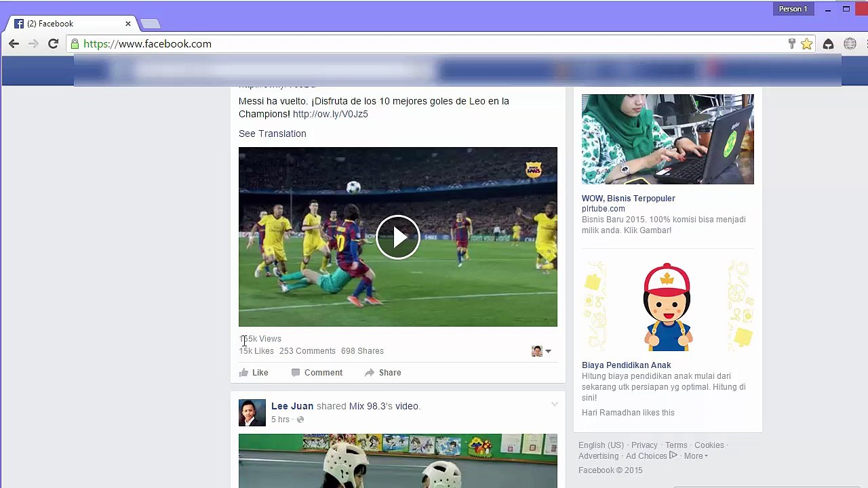Click See Translation on the Messi post
The height and width of the screenshot is (488, 868).
pos(272,134)
